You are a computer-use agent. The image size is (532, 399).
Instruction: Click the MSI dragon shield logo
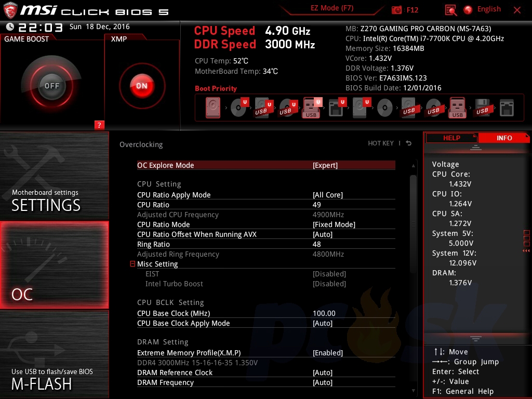10,10
